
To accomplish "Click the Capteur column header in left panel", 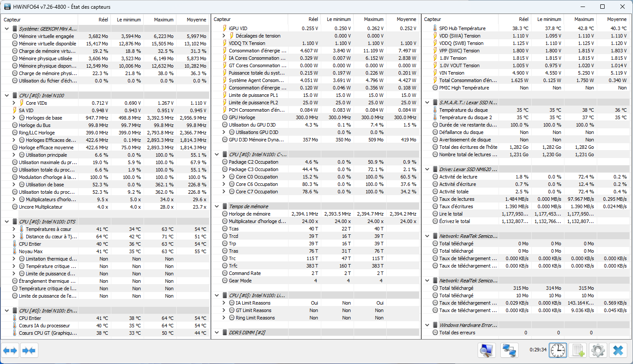I will [x=40, y=20].
